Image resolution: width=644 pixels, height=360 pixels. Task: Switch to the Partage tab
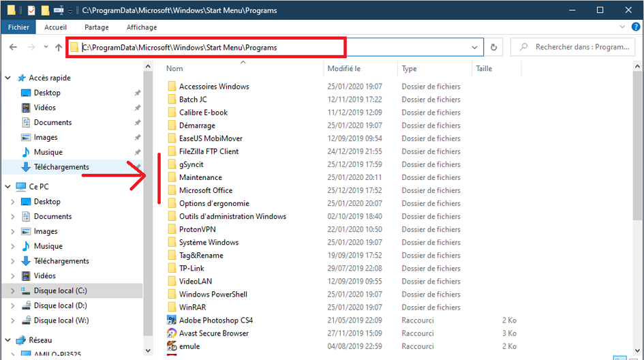click(97, 27)
